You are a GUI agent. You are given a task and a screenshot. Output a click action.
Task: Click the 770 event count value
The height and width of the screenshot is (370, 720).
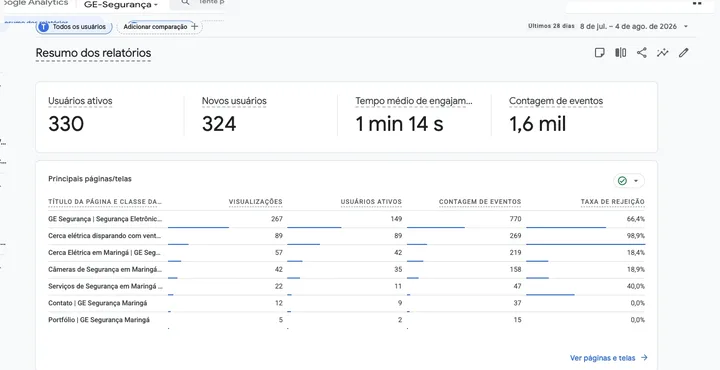coord(515,219)
